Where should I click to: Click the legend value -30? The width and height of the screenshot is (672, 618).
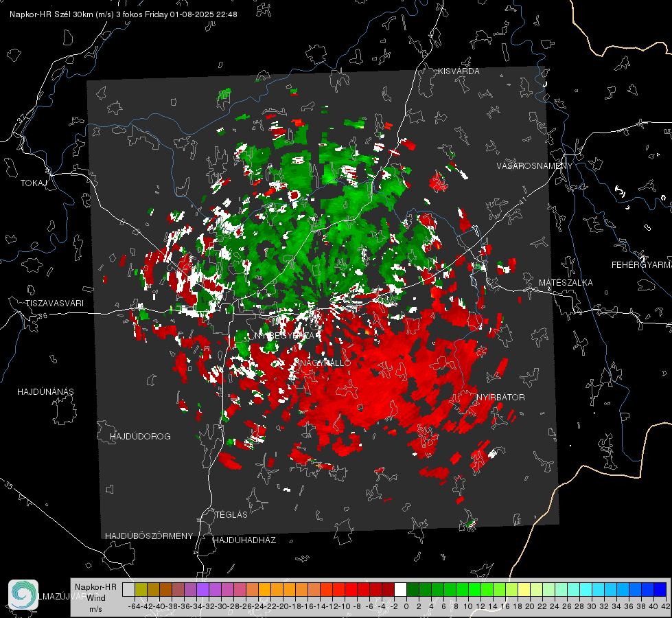pyautogui.click(x=221, y=606)
